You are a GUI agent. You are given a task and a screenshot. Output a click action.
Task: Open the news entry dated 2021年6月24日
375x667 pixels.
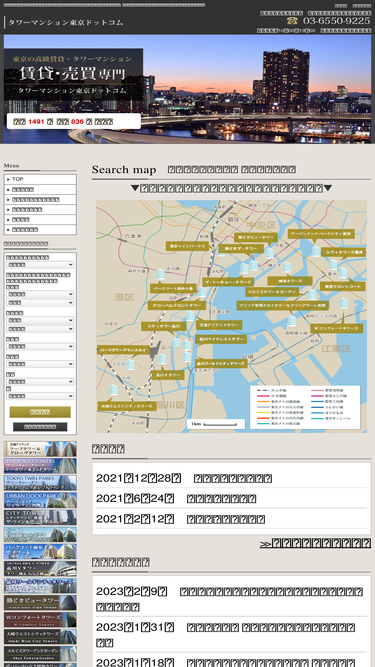click(231, 498)
